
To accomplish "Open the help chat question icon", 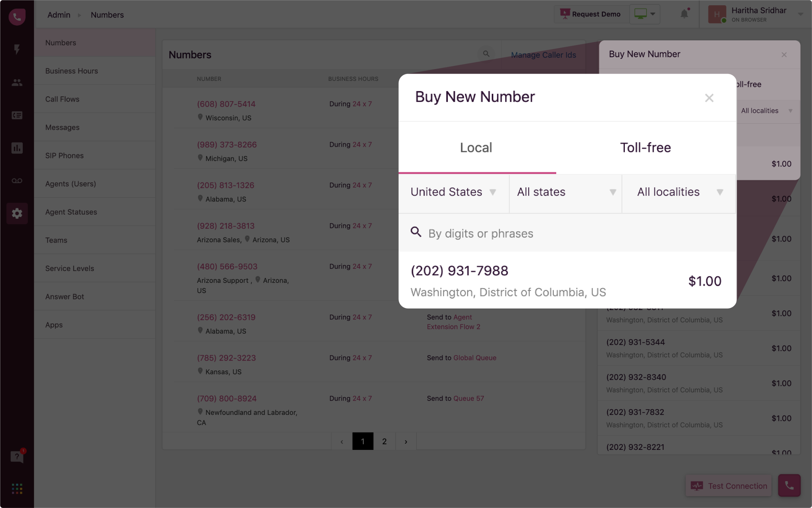I will [x=17, y=457].
